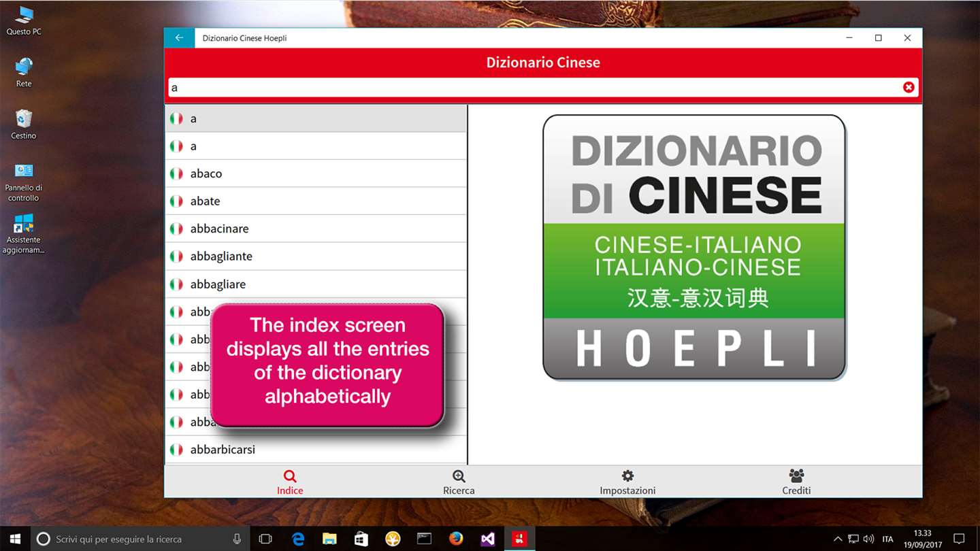Open the Windows Start menu
980x551 pixels.
15,539
